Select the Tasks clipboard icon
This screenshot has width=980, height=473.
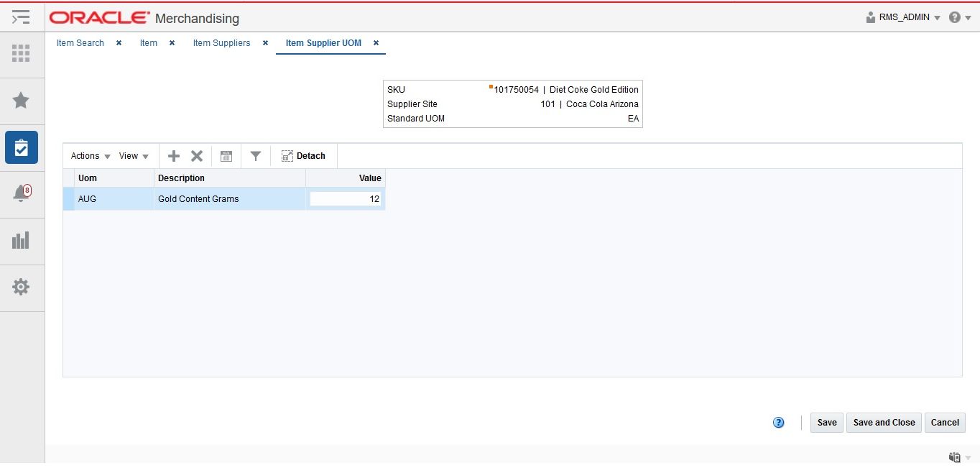[21, 147]
